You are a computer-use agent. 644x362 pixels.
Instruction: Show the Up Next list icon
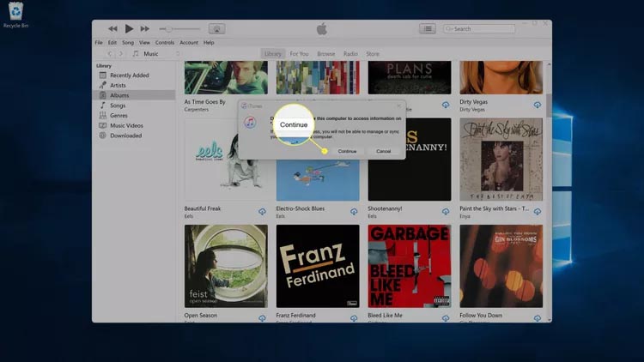point(428,28)
